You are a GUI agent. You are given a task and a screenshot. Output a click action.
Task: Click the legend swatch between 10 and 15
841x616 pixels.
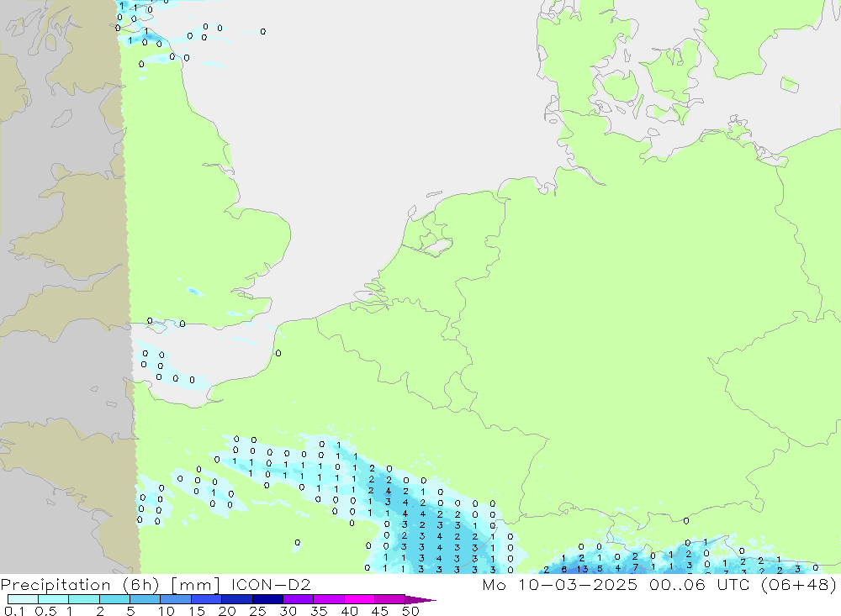[176, 599]
